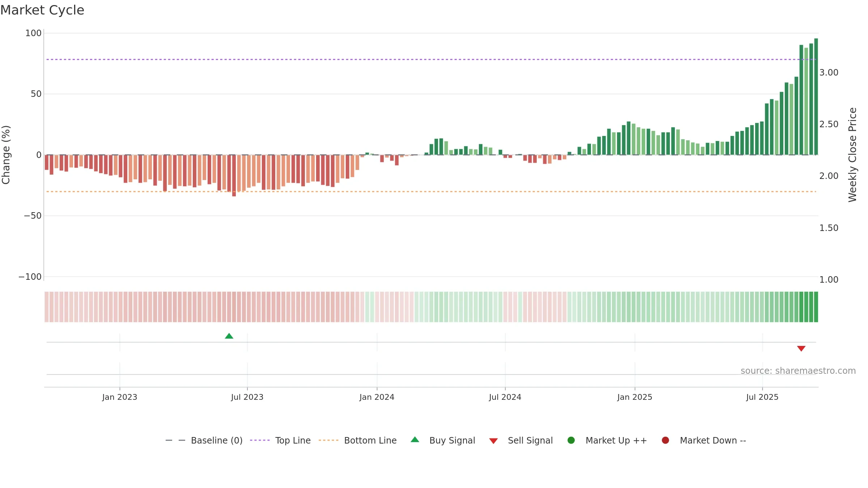This screenshot has width=868, height=488.
Task: Click the 1.00 price tick on right axis
Action: click(829, 280)
